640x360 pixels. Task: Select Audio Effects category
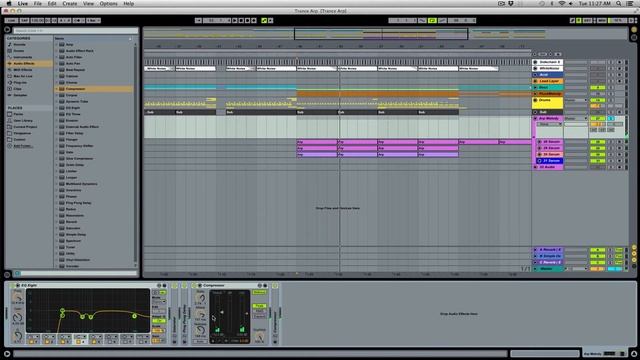point(29,64)
